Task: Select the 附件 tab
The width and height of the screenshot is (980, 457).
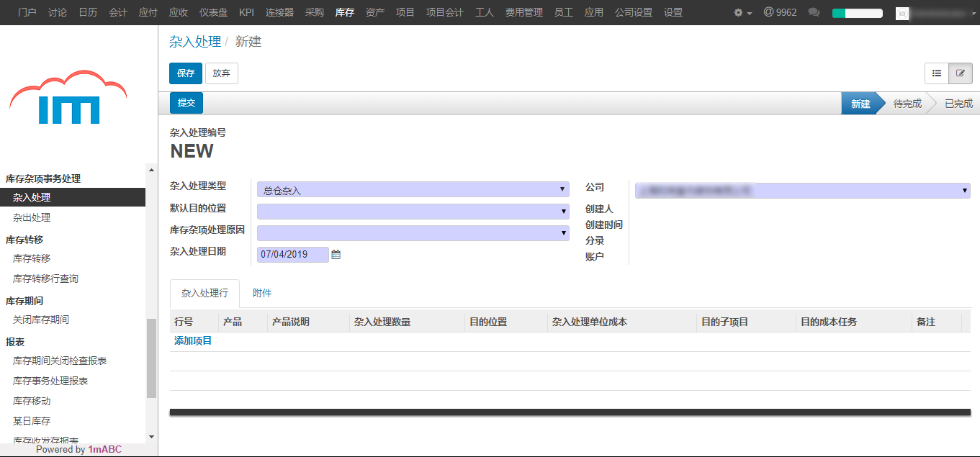Action: (262, 293)
